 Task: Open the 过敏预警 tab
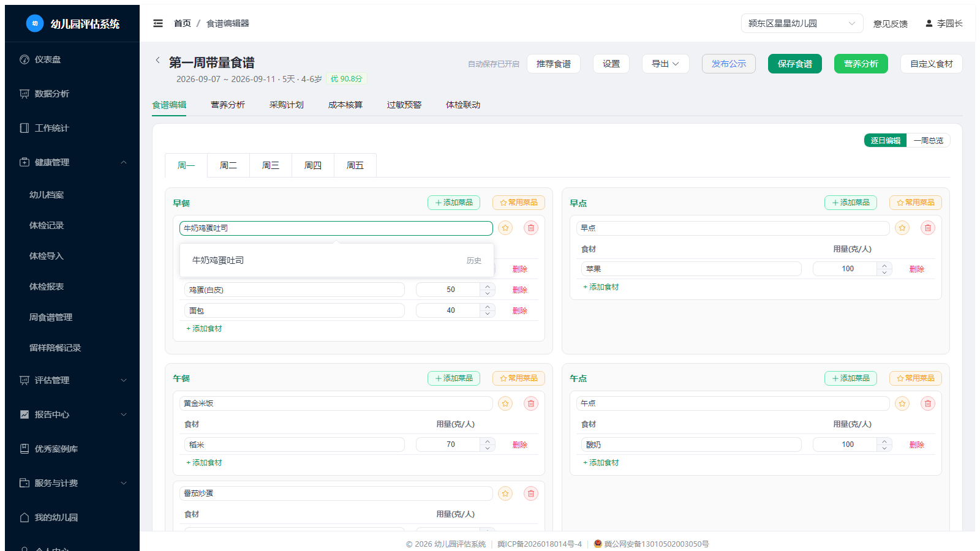404,105
